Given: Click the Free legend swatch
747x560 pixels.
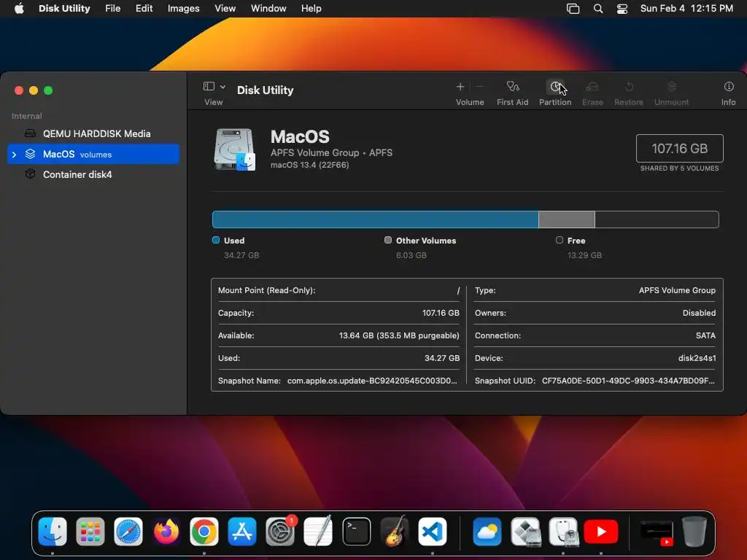Looking at the screenshot, I should 560,240.
